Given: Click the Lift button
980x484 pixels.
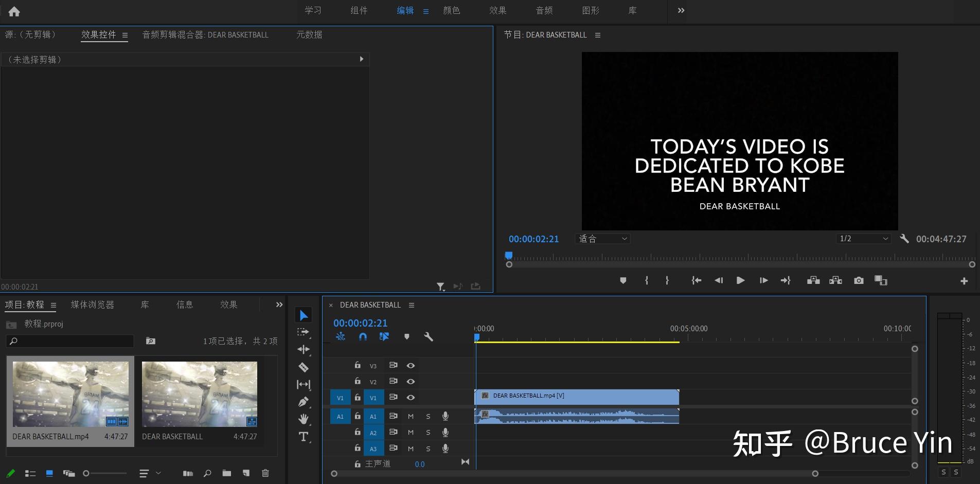Looking at the screenshot, I should pyautogui.click(x=813, y=280).
